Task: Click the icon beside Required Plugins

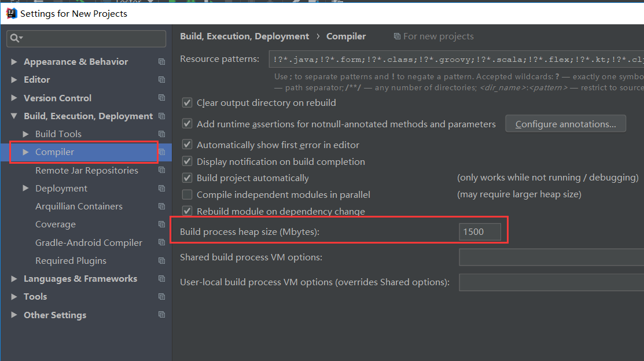Action: coord(162,260)
